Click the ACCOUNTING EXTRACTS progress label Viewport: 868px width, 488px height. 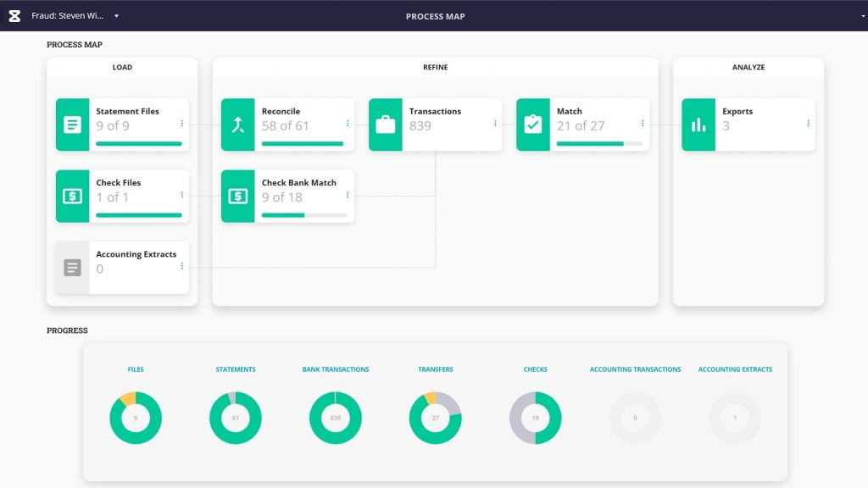735,369
